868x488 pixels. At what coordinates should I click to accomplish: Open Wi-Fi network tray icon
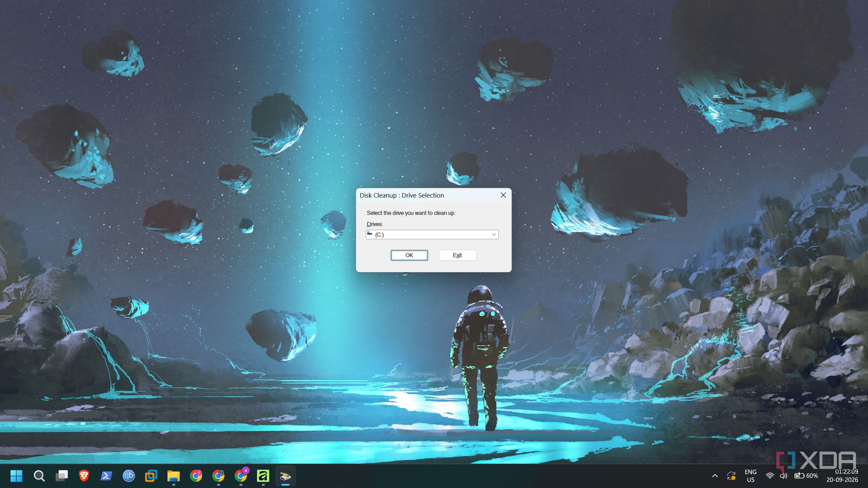tap(770, 476)
